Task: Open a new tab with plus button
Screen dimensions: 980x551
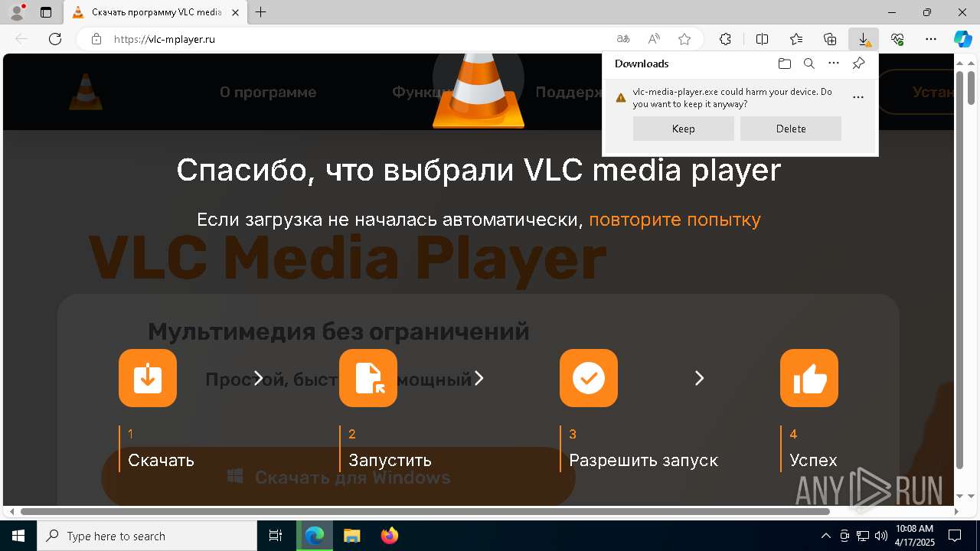Action: (x=261, y=12)
